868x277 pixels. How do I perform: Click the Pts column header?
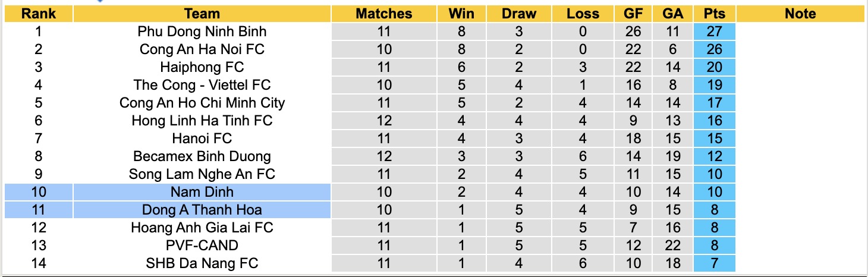tap(714, 14)
